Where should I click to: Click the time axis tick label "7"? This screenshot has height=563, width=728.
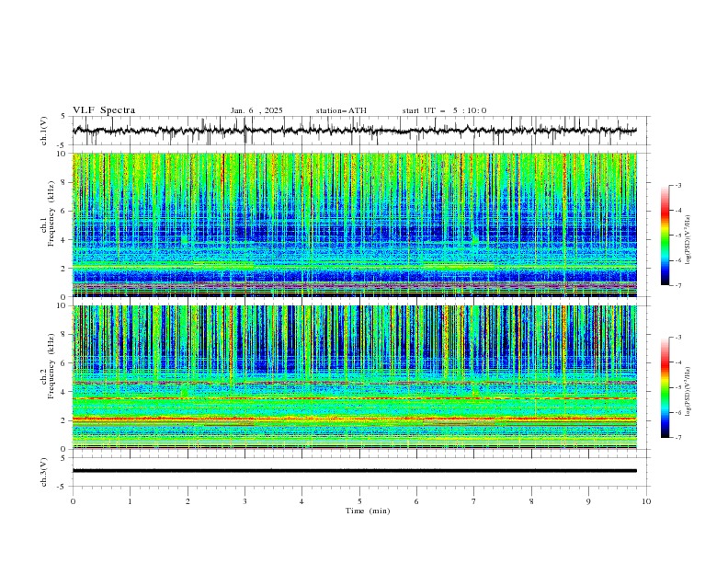pos(474,501)
